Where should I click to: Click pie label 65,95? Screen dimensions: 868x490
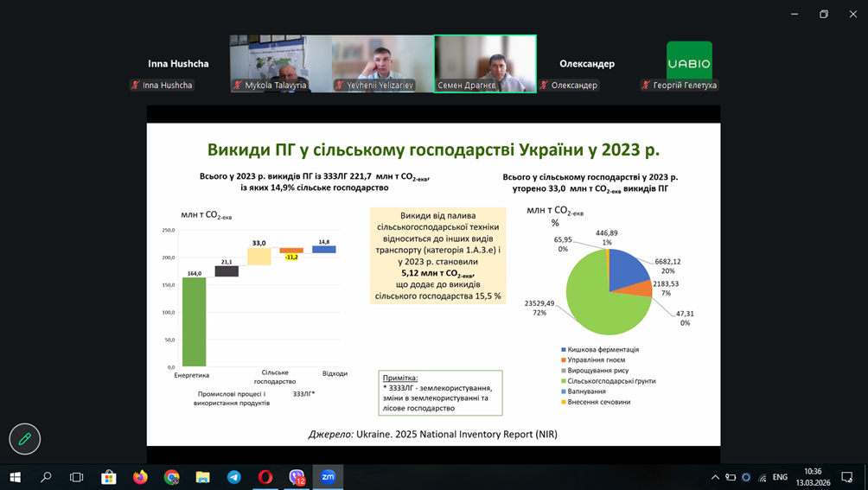[563, 239]
